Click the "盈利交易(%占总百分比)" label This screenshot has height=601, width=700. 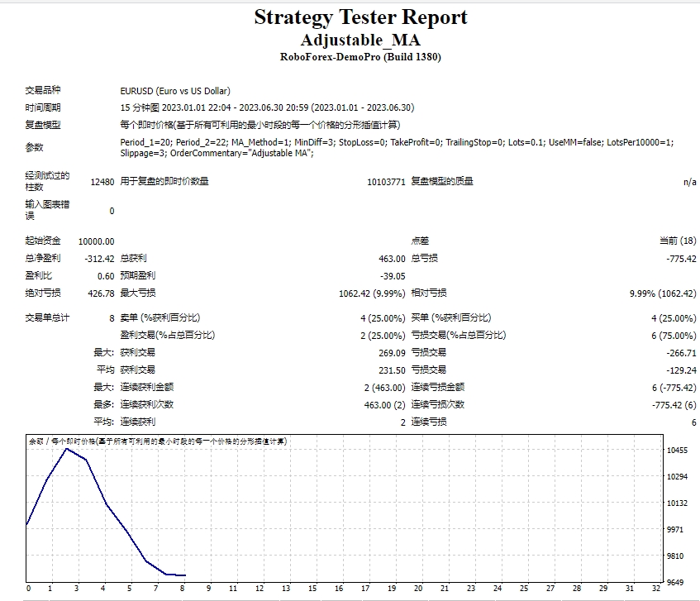pyautogui.click(x=168, y=336)
